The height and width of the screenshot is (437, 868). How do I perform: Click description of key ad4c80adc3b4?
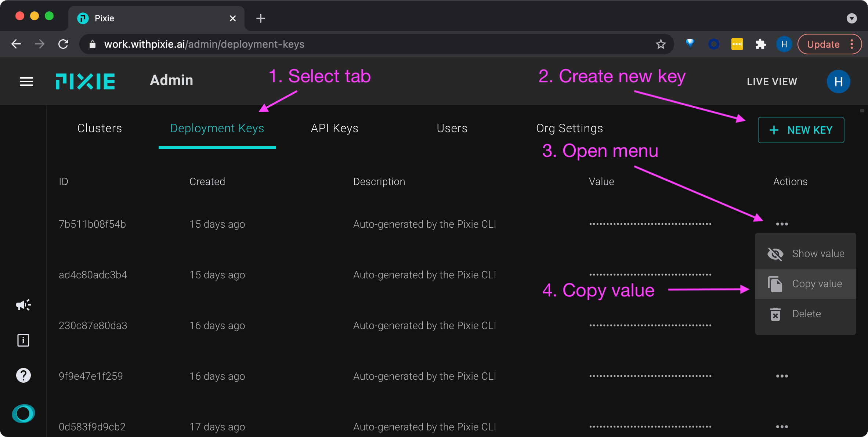[x=424, y=275]
